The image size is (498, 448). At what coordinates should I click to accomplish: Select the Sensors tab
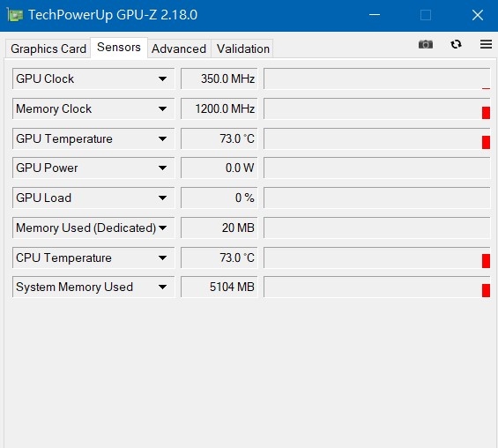point(119,48)
